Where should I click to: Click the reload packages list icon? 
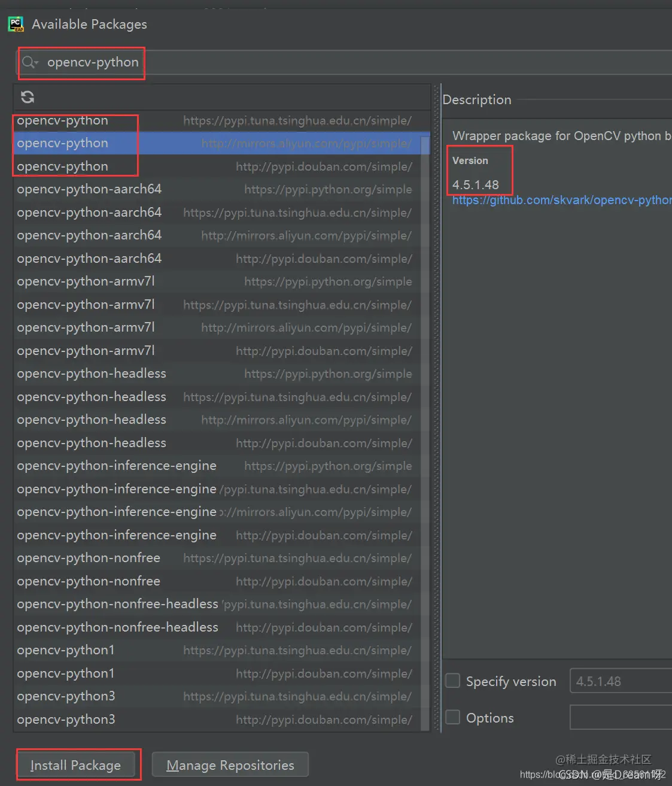click(x=28, y=96)
